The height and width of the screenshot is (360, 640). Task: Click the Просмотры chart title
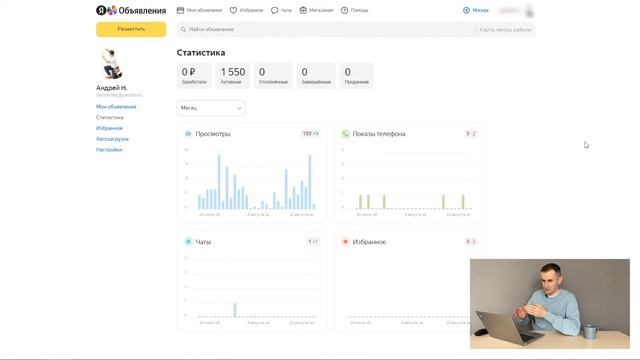tap(213, 134)
